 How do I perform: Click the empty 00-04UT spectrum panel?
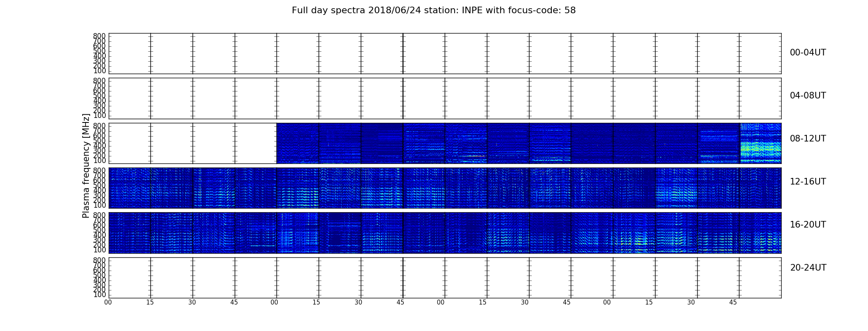click(x=445, y=53)
